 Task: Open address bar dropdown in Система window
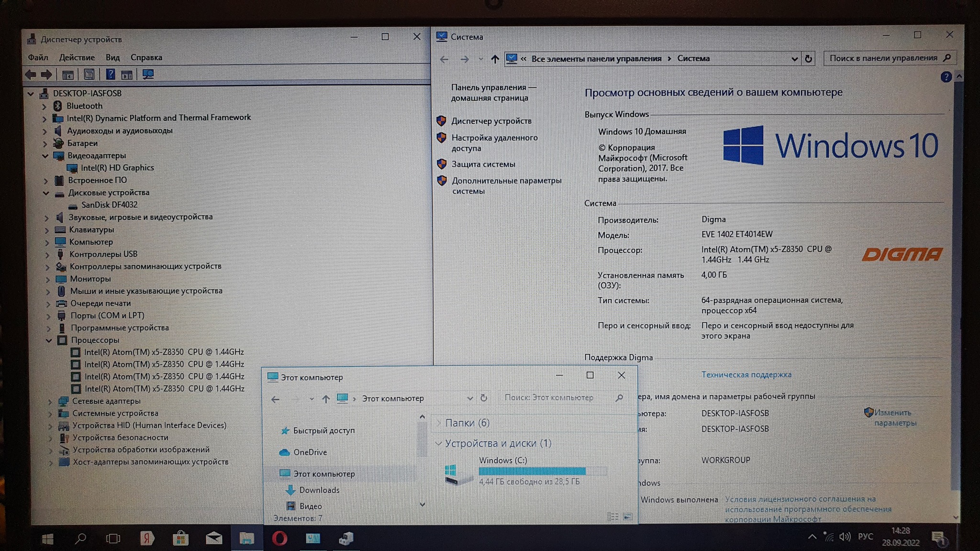pyautogui.click(x=794, y=59)
